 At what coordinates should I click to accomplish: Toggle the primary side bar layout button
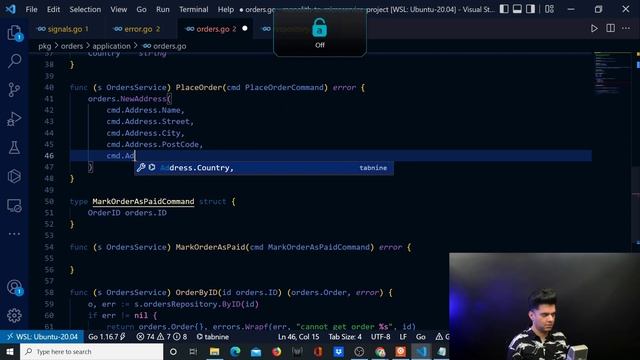(504, 9)
